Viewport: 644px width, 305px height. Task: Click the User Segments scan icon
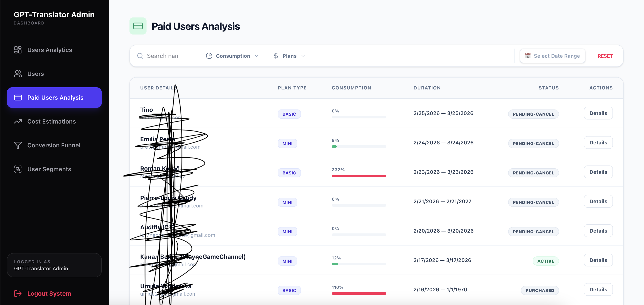point(18,169)
